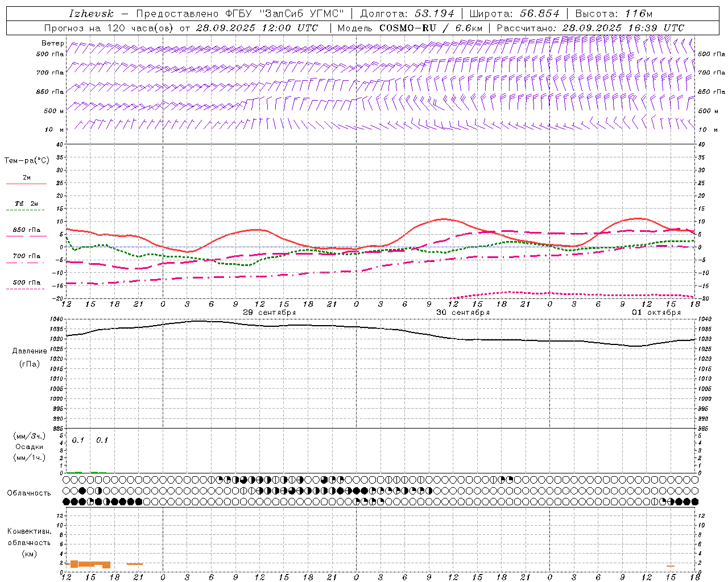Click the orange convective bar near hour 15 on 1 October

(x=671, y=566)
